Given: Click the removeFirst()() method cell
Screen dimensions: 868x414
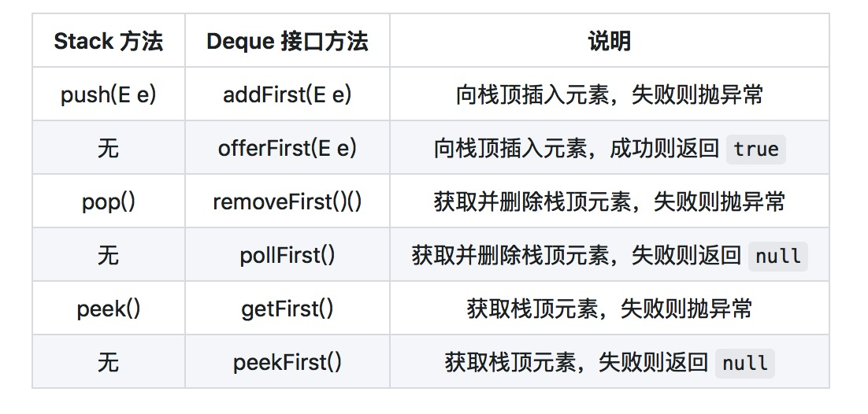Looking at the screenshot, I should [x=287, y=201].
